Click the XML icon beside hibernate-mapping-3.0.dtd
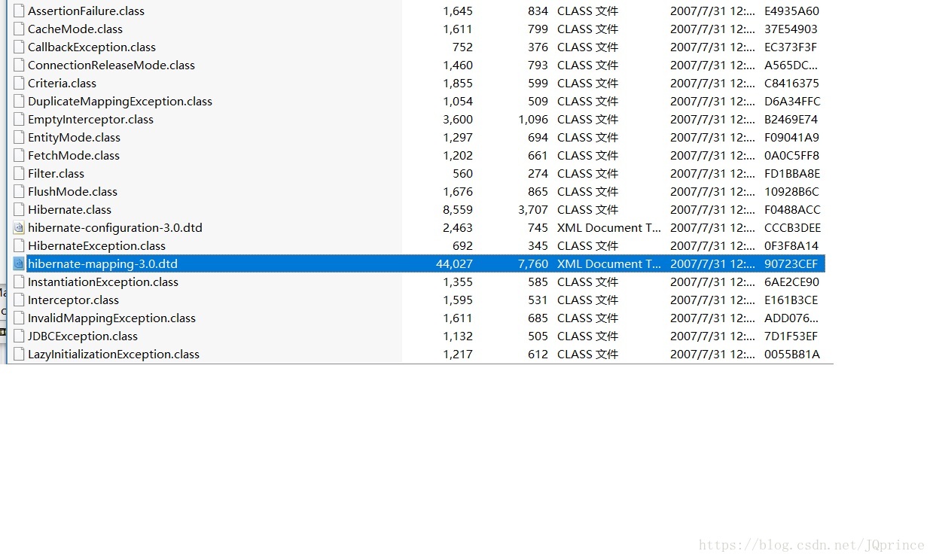The image size is (933, 560). 18,263
